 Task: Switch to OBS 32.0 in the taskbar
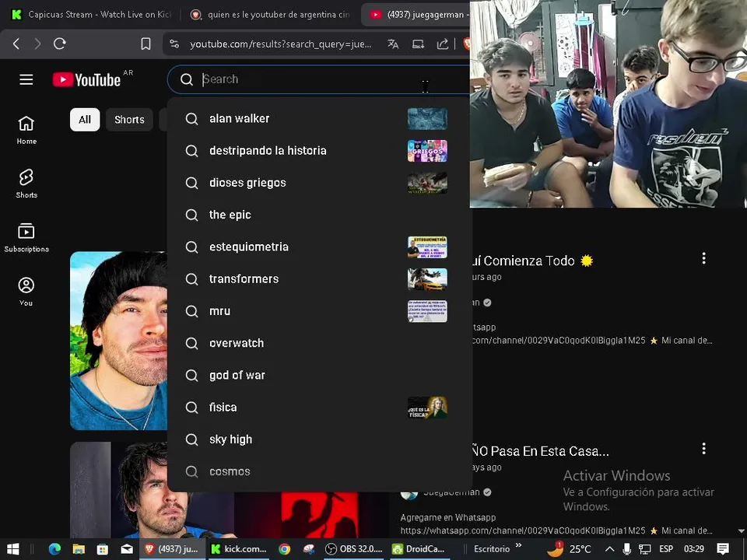(354, 549)
